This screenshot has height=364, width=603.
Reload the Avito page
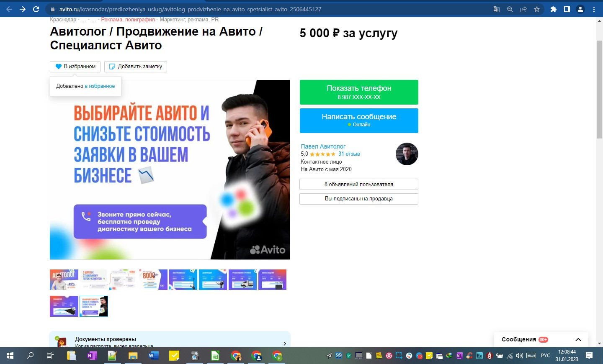coord(36,9)
